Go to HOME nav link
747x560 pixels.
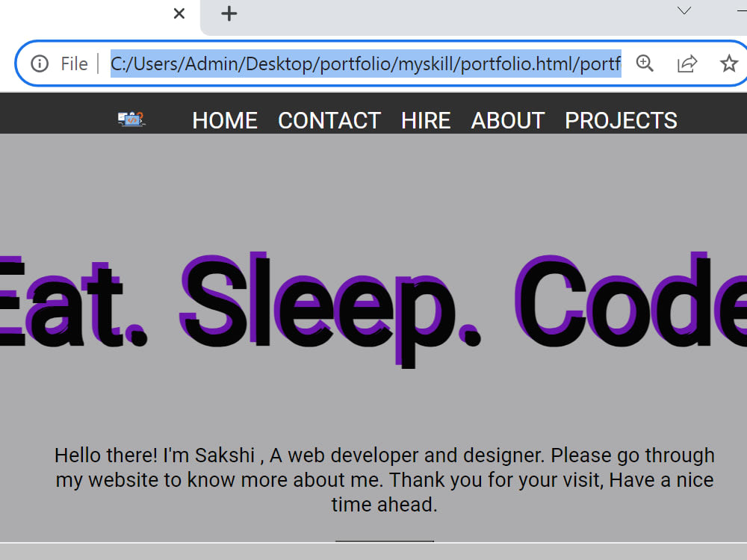point(225,120)
